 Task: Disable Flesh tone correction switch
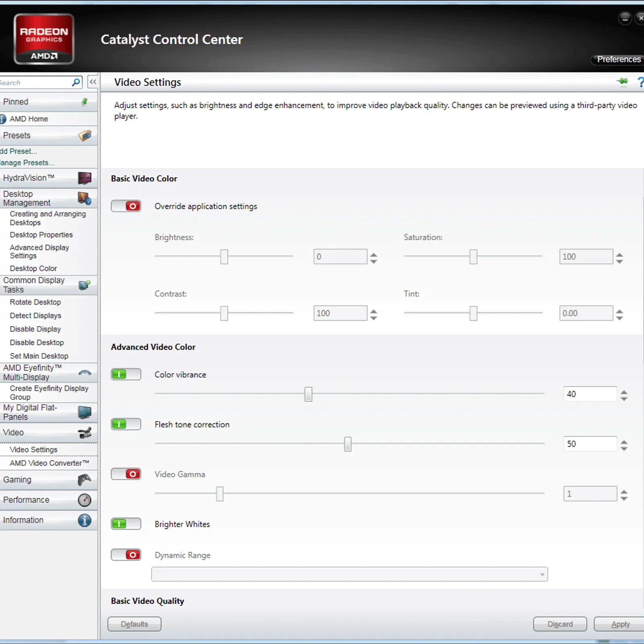126,424
